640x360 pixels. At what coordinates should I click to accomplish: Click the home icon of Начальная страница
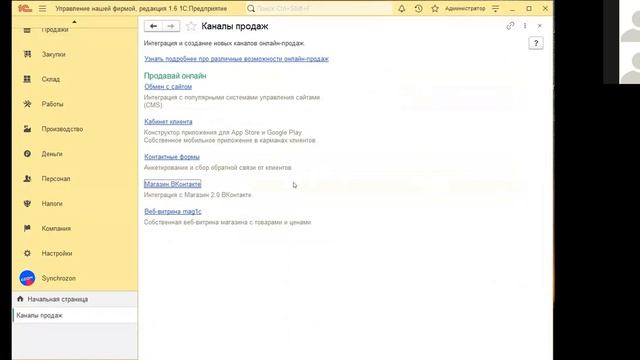tap(20, 299)
